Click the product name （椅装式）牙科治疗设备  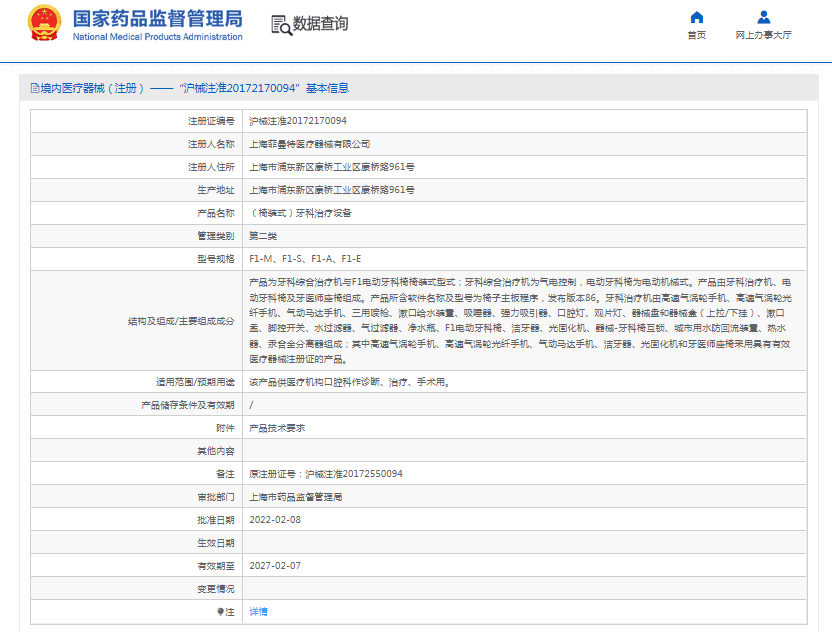(300, 213)
